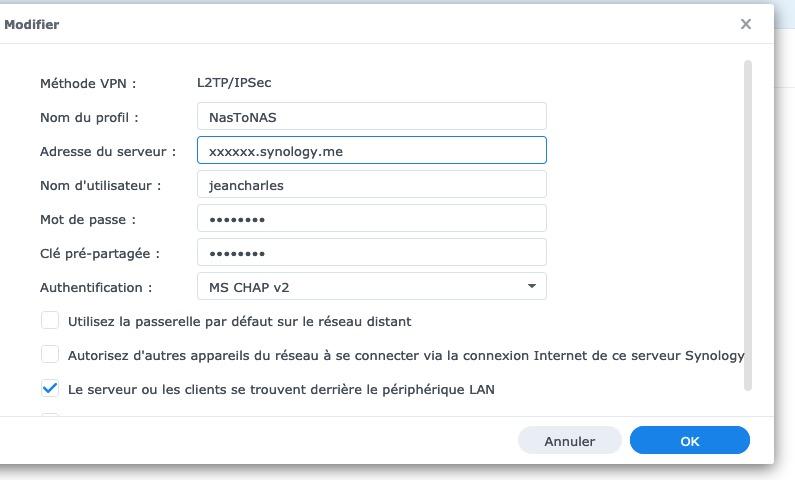Click the Modifier dialog title
The image size is (795, 480).
coord(32,24)
